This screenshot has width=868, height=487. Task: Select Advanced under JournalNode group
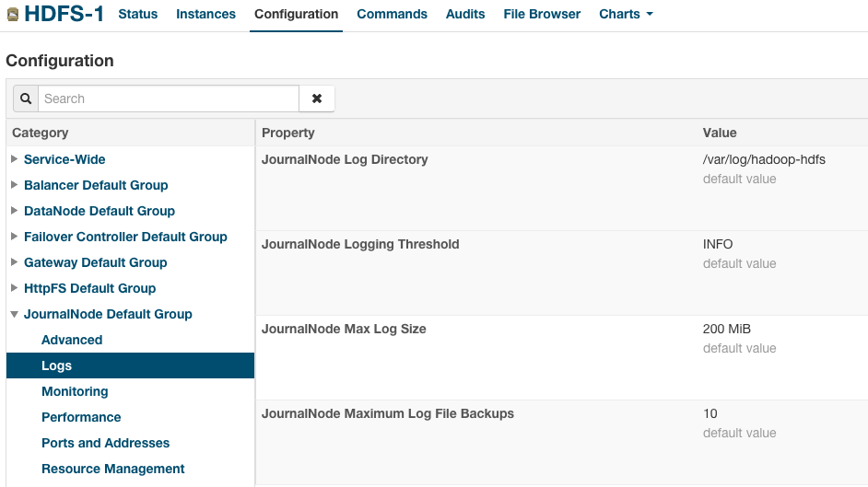point(72,340)
